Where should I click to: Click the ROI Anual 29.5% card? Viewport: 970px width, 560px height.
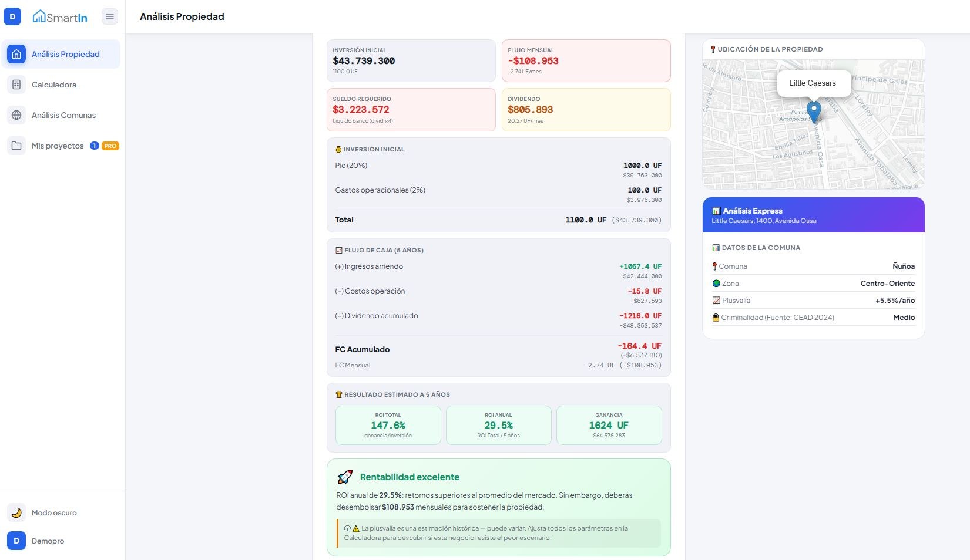pyautogui.click(x=499, y=425)
